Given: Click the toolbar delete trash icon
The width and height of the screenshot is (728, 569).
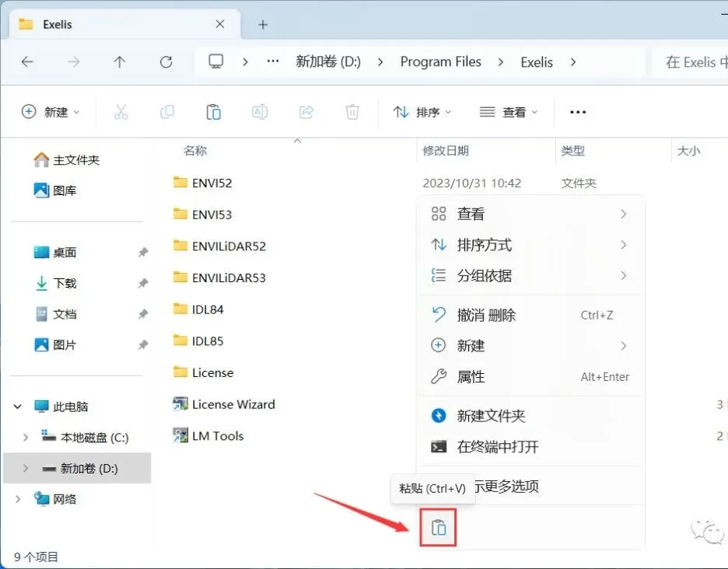Looking at the screenshot, I should tap(352, 112).
